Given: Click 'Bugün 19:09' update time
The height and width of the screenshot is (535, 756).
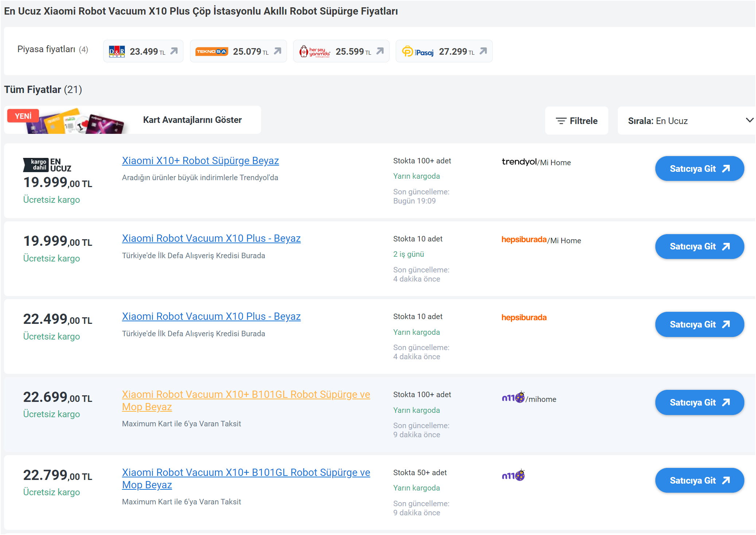Looking at the screenshot, I should click(414, 201).
